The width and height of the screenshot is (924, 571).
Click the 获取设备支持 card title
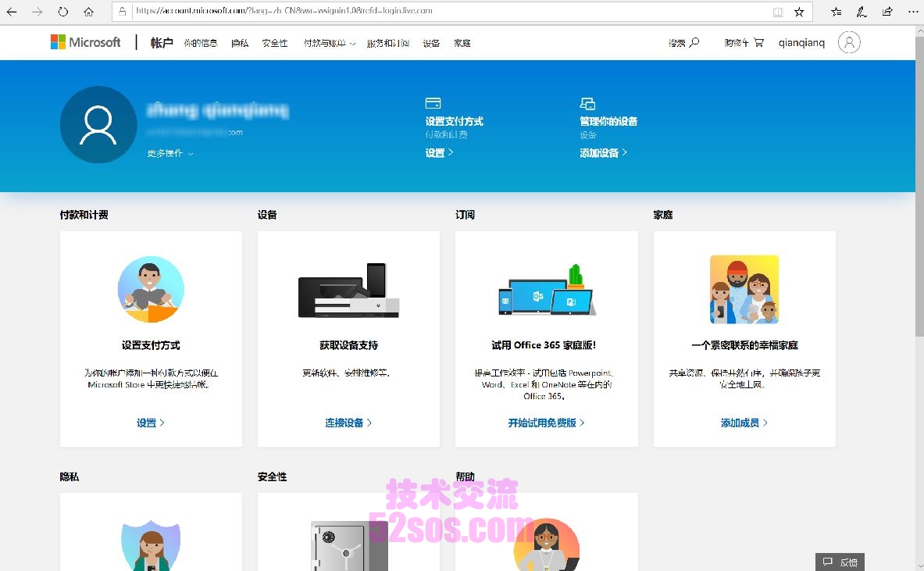[349, 345]
